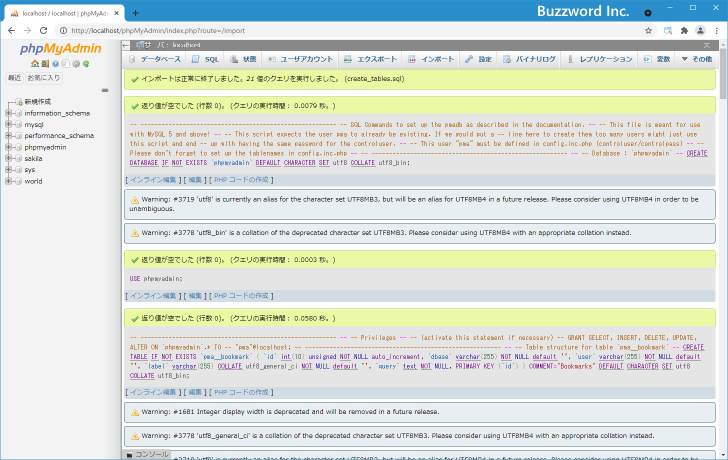
Task: Expand the mysql database tree
Action: 8,124
